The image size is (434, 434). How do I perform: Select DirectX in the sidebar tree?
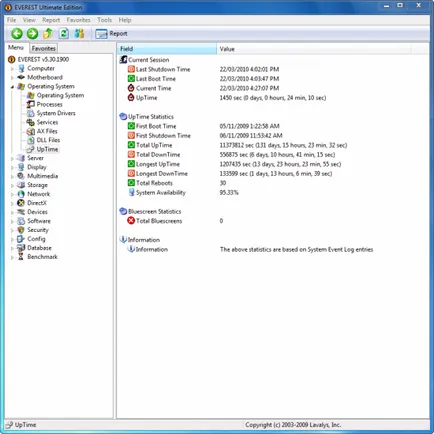click(x=37, y=203)
